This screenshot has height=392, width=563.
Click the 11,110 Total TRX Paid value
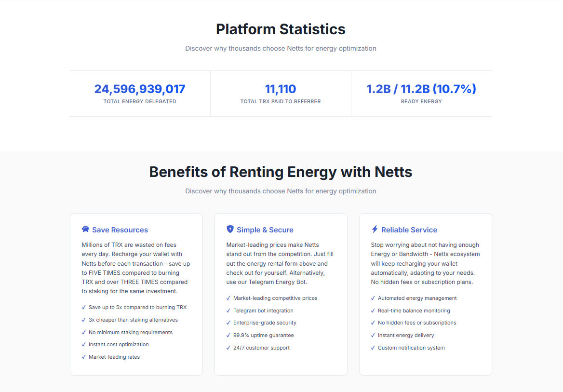tap(281, 89)
